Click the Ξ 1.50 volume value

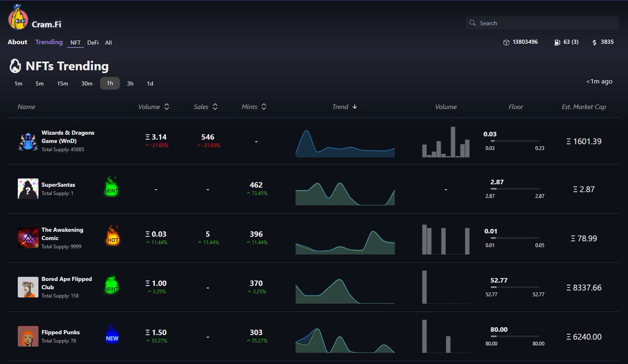click(x=156, y=332)
